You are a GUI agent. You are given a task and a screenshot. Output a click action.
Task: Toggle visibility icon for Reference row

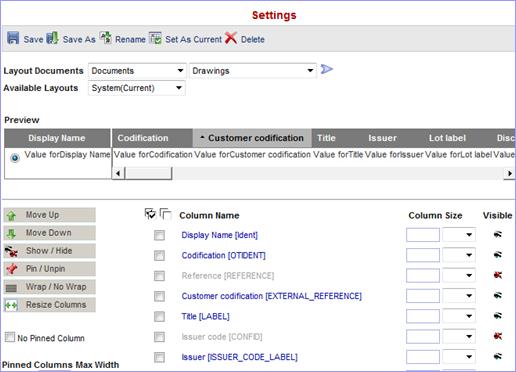pyautogui.click(x=498, y=275)
